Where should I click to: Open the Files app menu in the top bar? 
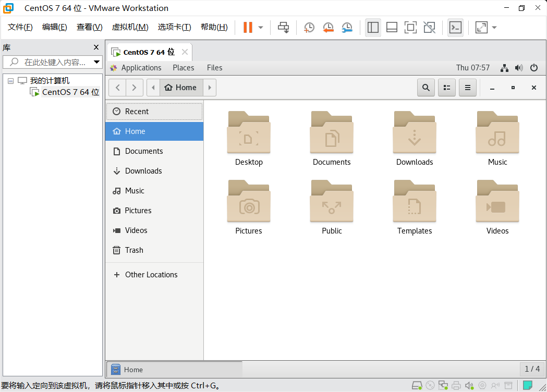tap(214, 68)
